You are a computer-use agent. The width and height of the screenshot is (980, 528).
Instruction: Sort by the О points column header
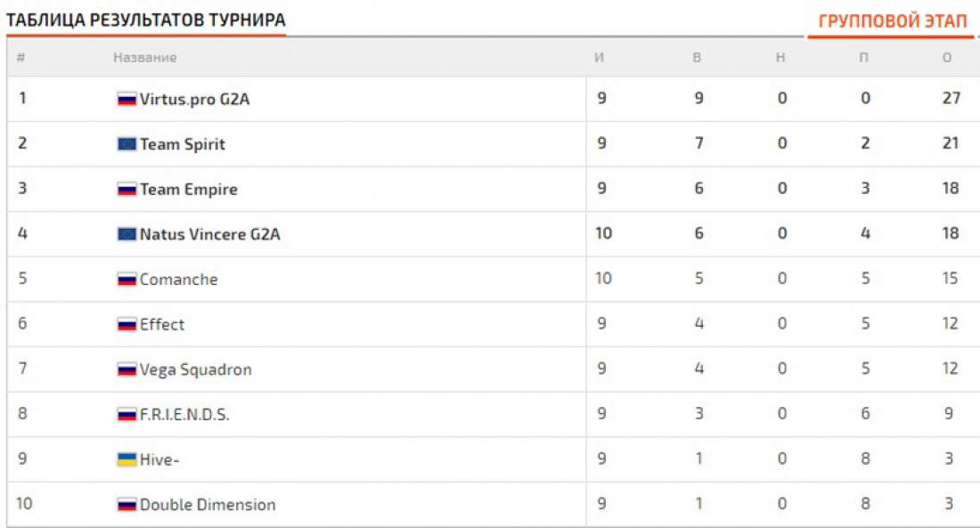(947, 58)
